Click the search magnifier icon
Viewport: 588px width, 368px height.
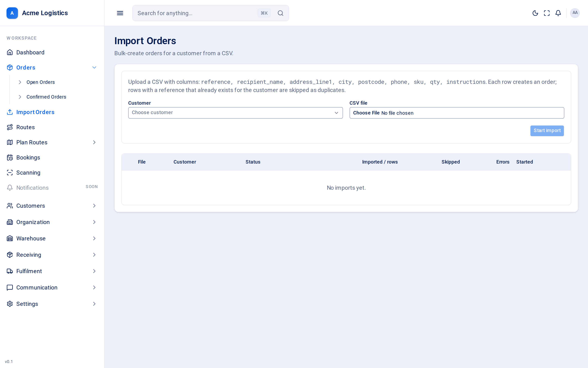[x=280, y=13]
